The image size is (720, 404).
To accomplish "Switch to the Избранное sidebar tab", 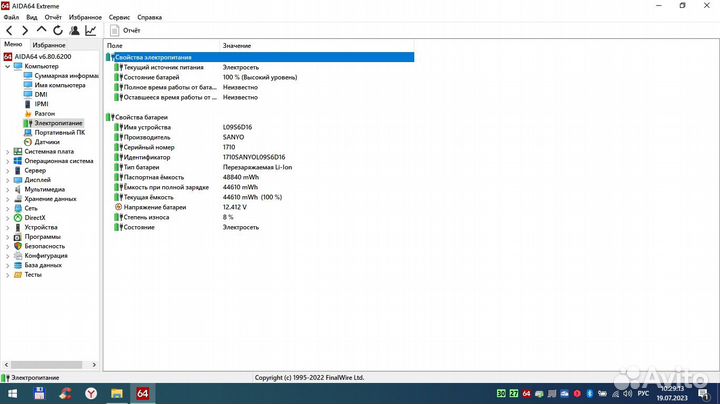I will pyautogui.click(x=49, y=45).
